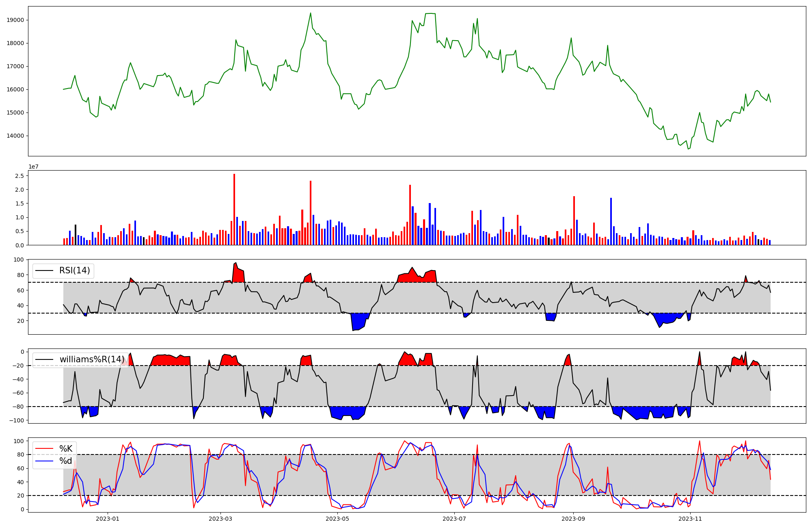Click the 2.5 volume axis tick label
The height and width of the screenshot is (528, 812).
[x=19, y=176]
